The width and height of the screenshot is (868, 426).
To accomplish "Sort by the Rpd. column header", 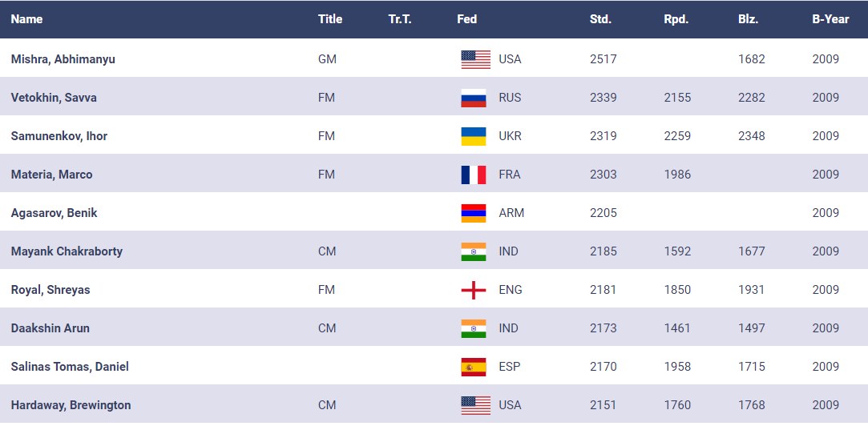I will click(676, 19).
